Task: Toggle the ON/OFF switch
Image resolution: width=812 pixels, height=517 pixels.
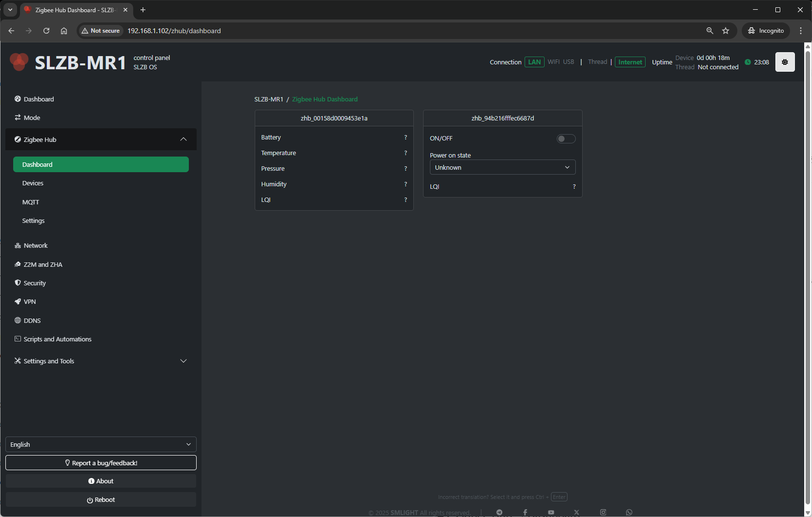Action: pos(566,139)
